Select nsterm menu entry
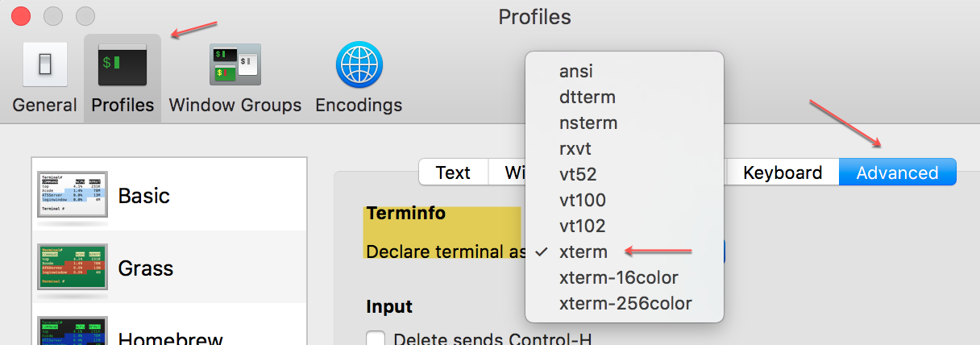Viewport: 980px width, 345px height. click(x=588, y=123)
